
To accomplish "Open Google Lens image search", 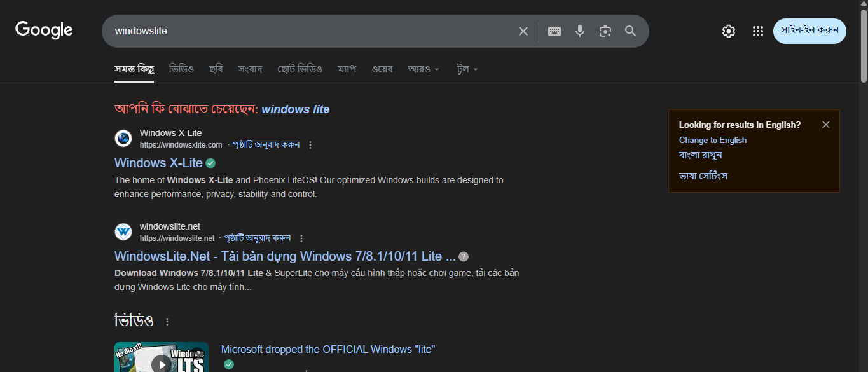I will click(x=605, y=31).
